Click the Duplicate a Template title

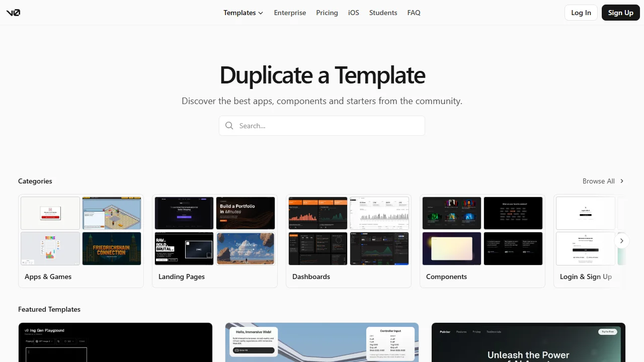[x=322, y=75]
